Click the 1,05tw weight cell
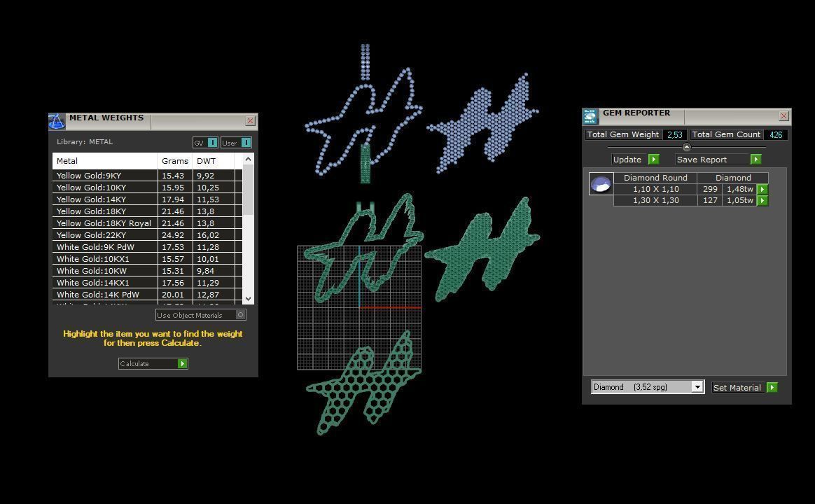Screen dimensions: 815x504 coord(739,201)
